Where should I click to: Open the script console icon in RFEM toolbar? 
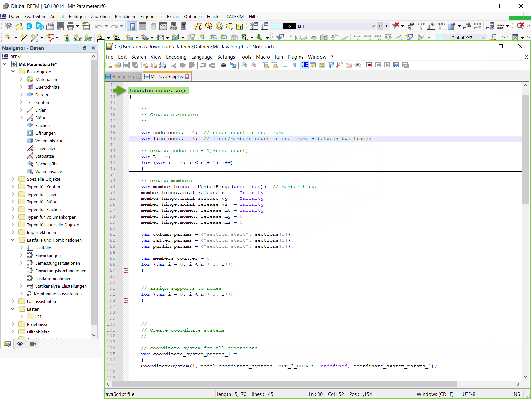coord(163,26)
